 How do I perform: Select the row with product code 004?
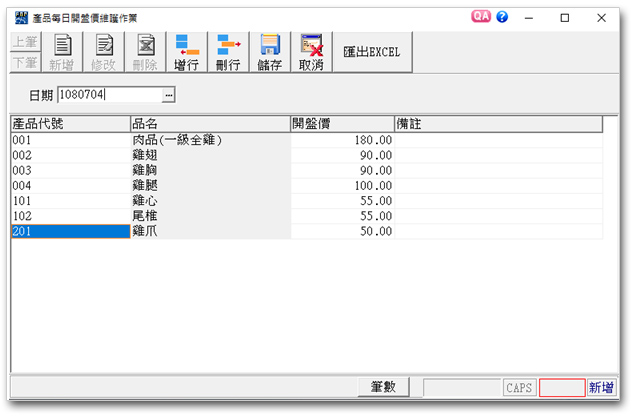click(70, 186)
